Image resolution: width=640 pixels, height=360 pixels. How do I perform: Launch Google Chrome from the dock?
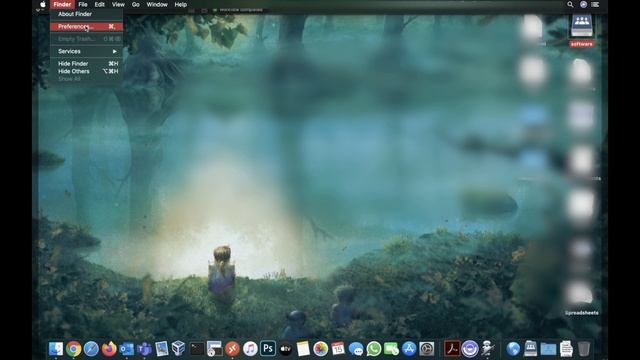tap(73, 349)
